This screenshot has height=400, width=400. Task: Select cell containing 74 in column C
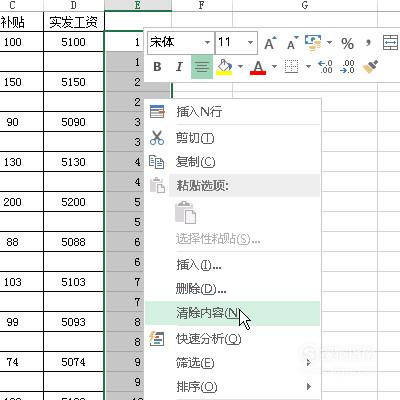21,362
